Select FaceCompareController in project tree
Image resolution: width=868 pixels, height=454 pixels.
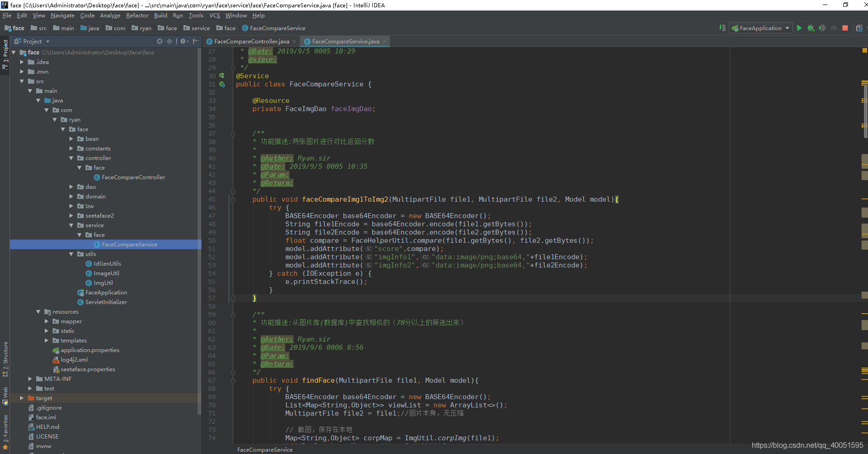pyautogui.click(x=133, y=177)
